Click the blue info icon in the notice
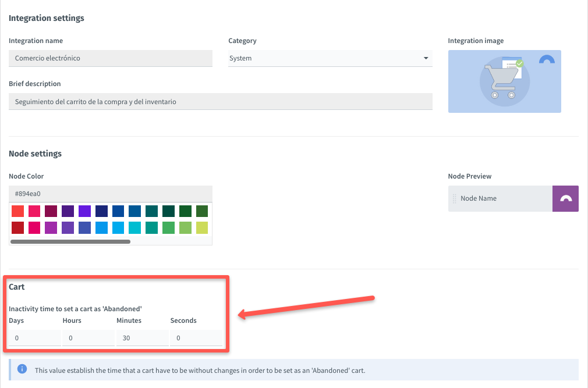 coord(22,369)
